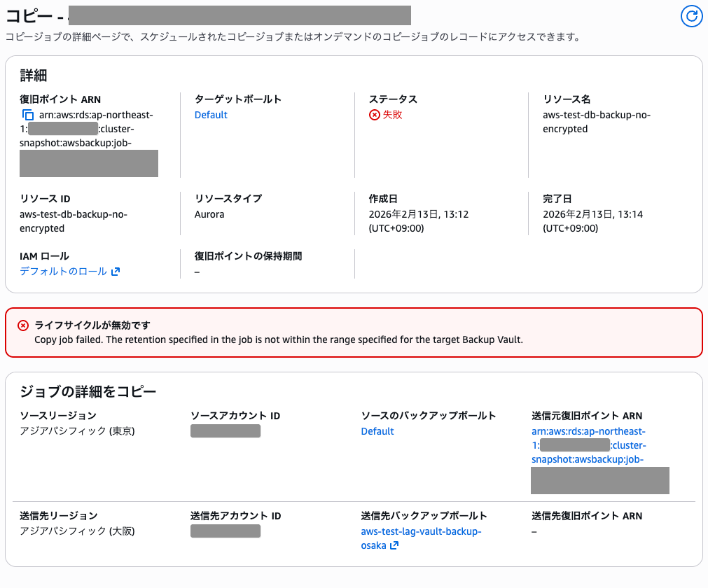
Task: Click the red failure icon beside 失敗 status
Action: click(375, 114)
